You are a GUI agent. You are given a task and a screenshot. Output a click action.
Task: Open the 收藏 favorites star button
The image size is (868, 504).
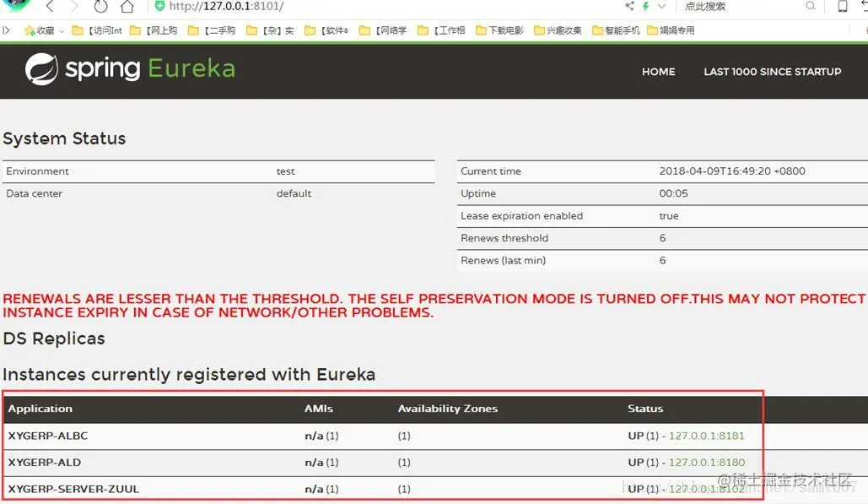[x=40, y=30]
